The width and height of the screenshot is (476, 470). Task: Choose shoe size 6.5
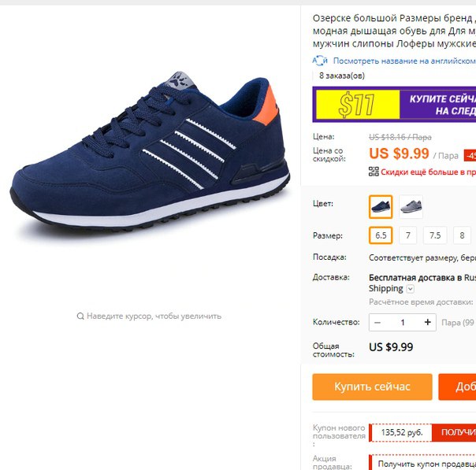(x=381, y=235)
